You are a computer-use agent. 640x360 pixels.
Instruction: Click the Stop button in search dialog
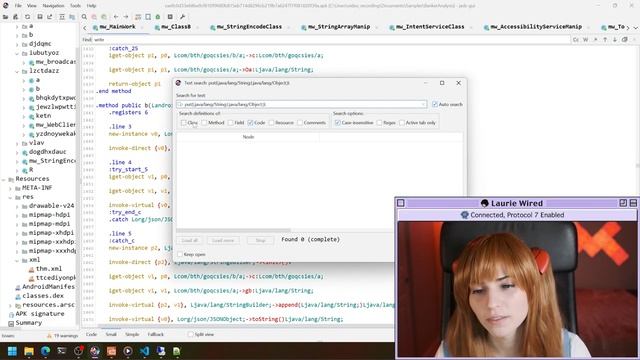260,240
